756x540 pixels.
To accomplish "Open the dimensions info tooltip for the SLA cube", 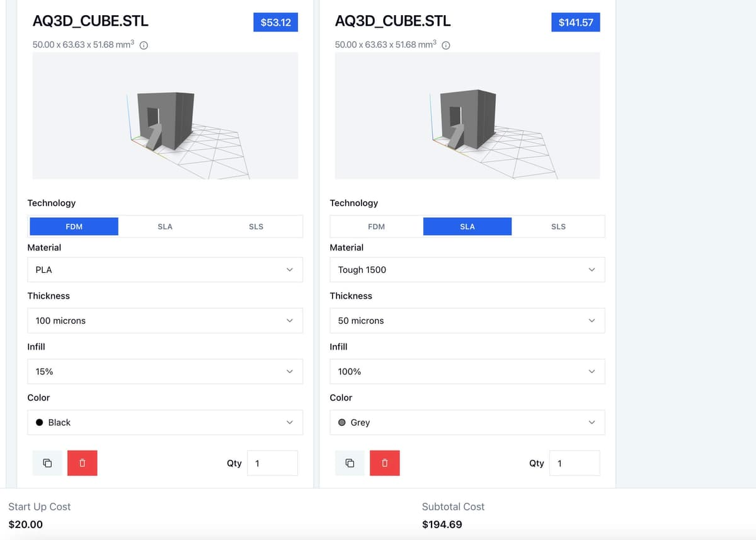I will click(x=446, y=45).
